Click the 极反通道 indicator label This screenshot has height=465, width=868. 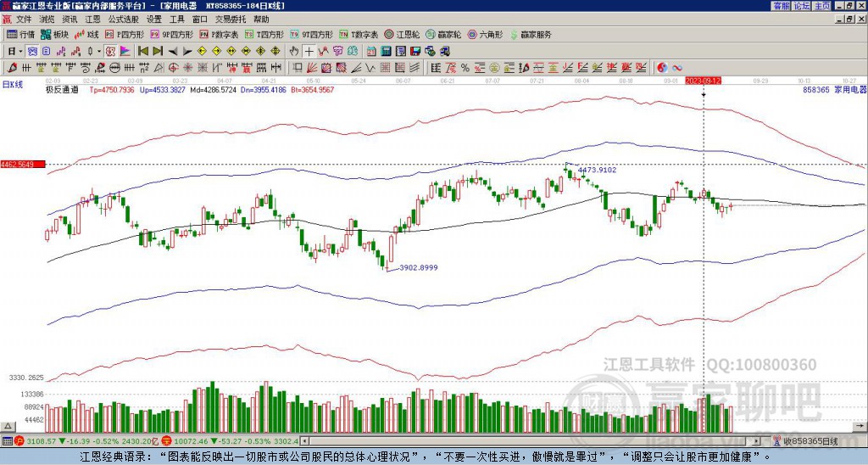62,89
